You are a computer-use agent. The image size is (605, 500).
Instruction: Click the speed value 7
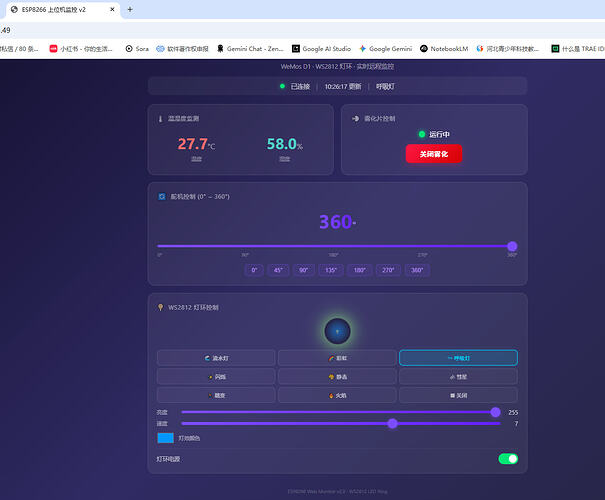516,424
